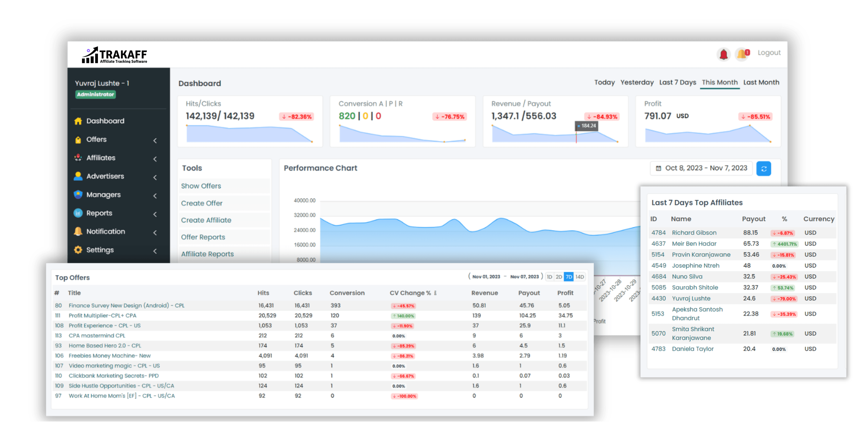Click the Affiliates sidebar icon
Screen dimensions: 868x434
78,158
